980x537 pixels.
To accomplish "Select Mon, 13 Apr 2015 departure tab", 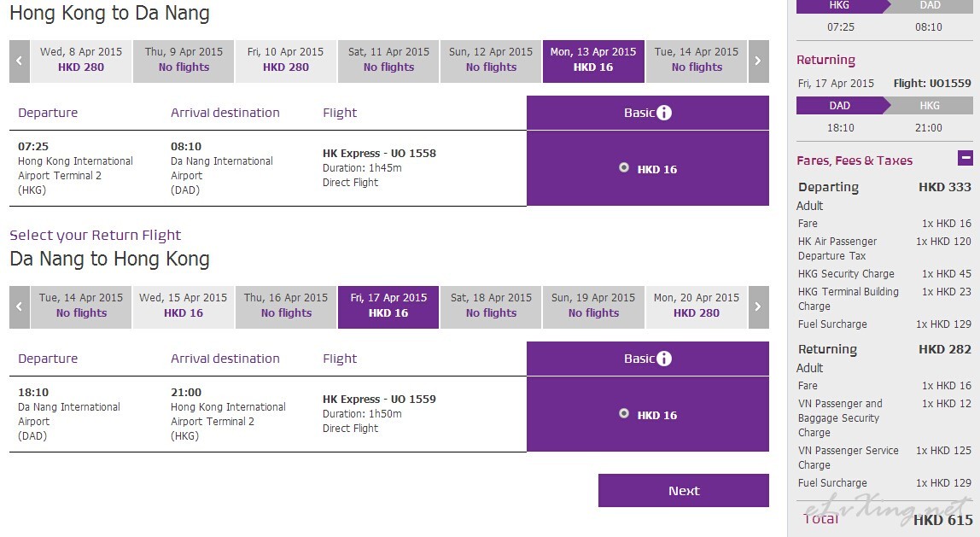I will (x=593, y=61).
